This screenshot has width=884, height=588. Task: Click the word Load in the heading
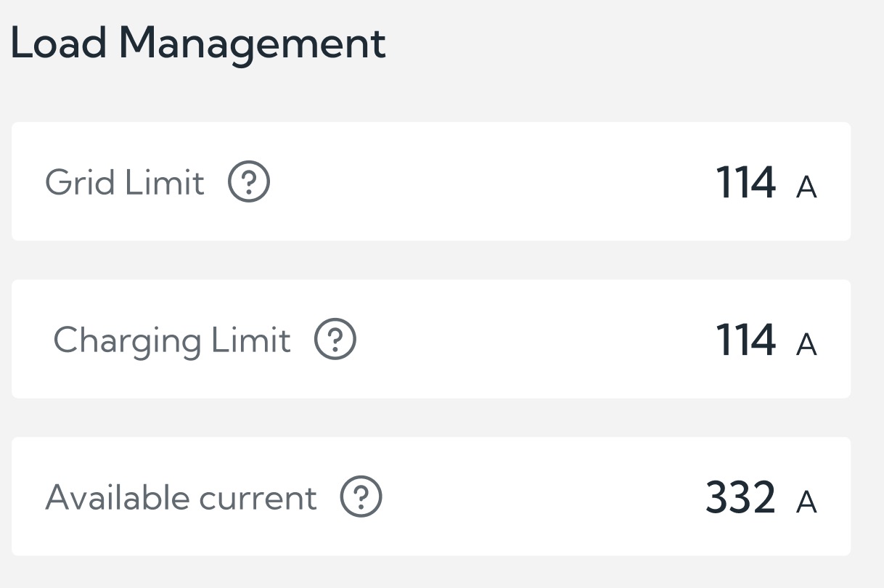click(60, 44)
